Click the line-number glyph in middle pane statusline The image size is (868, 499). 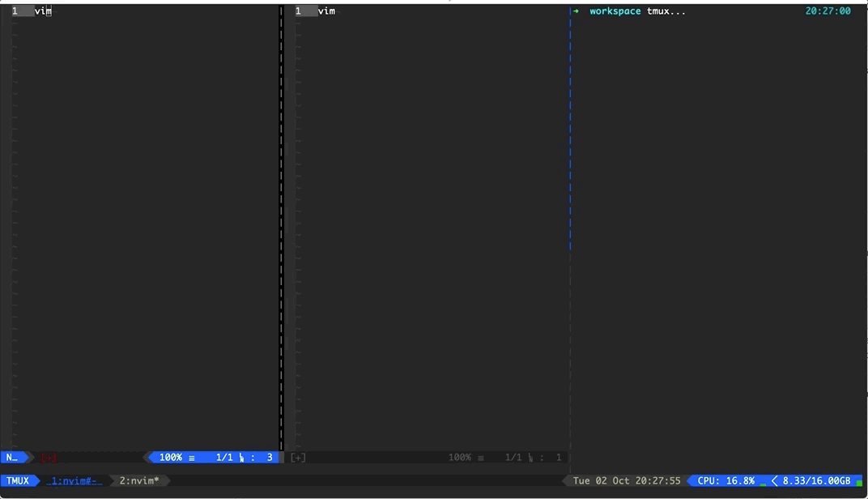point(530,458)
